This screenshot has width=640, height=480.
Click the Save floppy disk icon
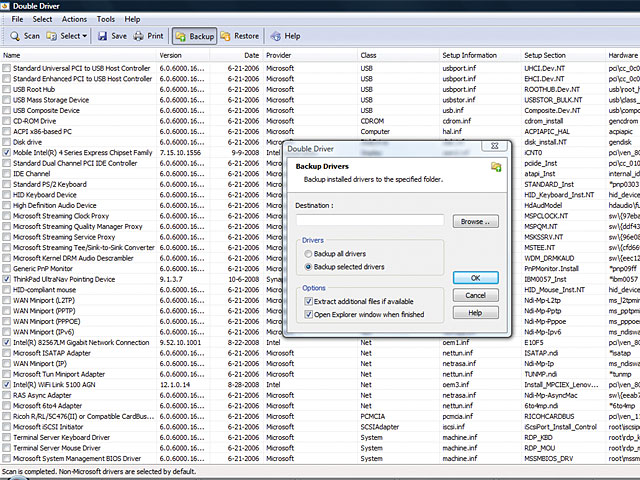[x=101, y=36]
